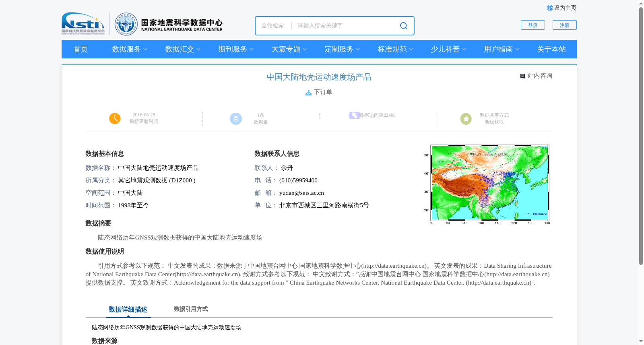
Task: Click the spatial range value 中国大陆
Action: pos(130,193)
